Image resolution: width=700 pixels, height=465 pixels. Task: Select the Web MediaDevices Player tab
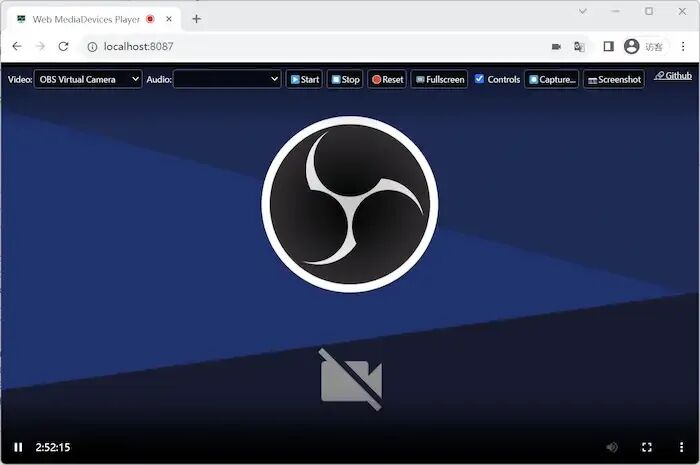[92, 19]
